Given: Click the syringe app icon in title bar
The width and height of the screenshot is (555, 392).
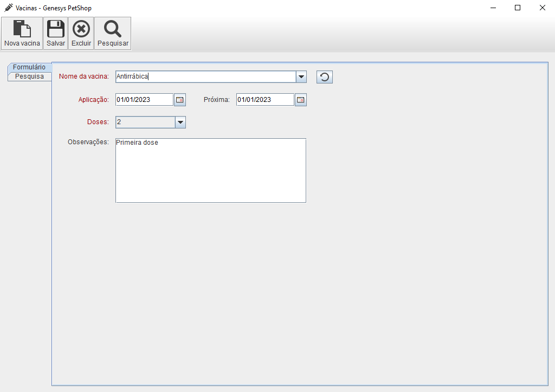Looking at the screenshot, I should pos(9,8).
